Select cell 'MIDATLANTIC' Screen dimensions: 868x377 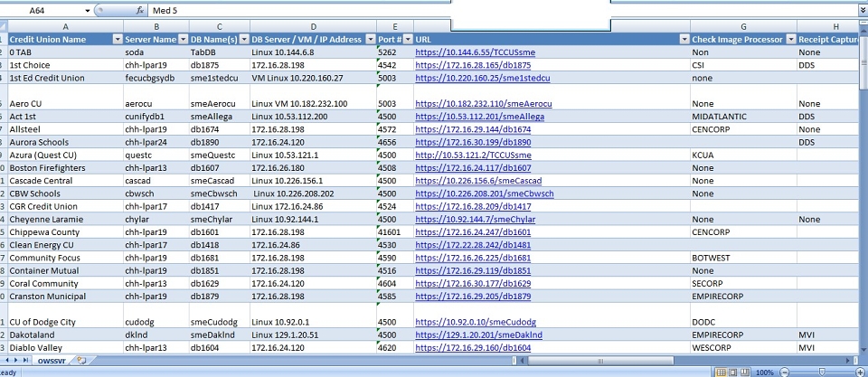[x=743, y=117]
